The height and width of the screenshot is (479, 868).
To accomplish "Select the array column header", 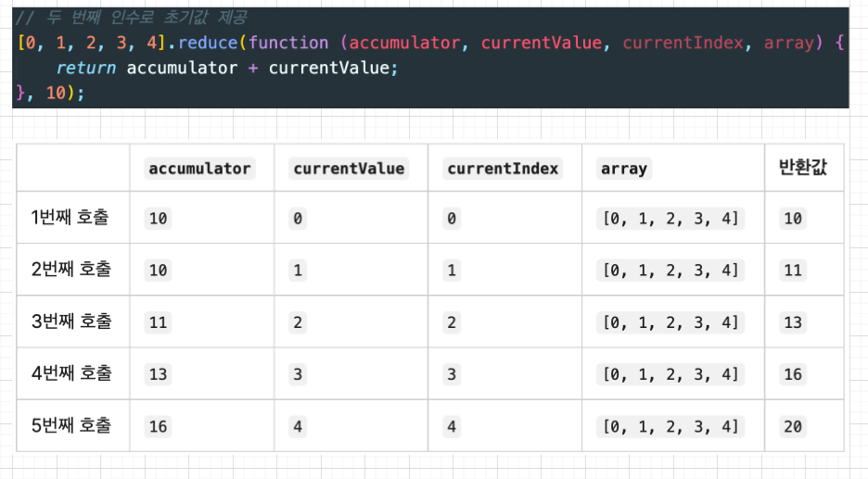I will [624, 169].
